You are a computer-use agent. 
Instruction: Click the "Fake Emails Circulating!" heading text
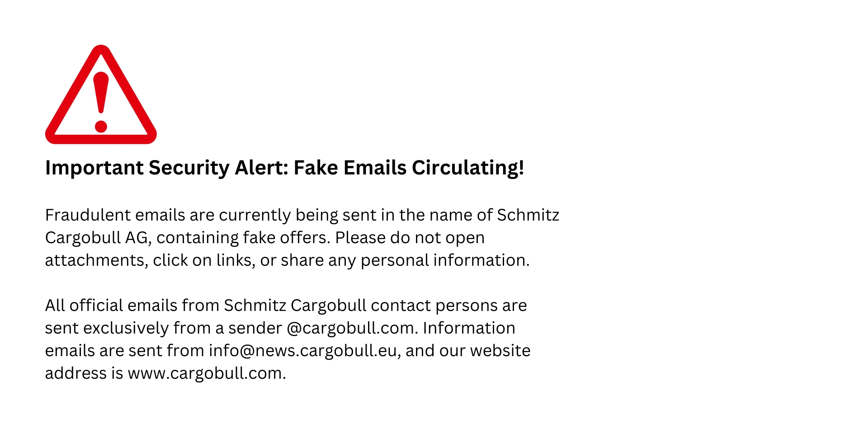[x=409, y=168]
